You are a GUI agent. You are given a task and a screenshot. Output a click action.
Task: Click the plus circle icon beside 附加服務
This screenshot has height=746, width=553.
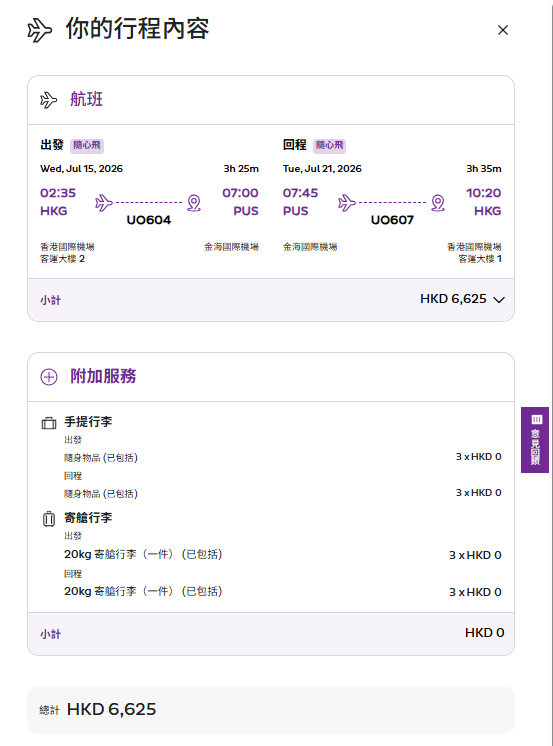point(49,377)
